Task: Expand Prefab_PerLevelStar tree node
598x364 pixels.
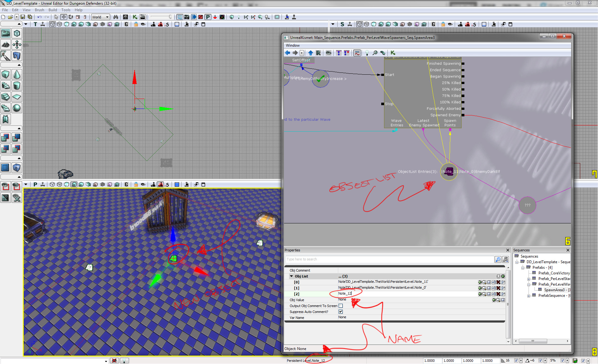Action: pos(529,279)
